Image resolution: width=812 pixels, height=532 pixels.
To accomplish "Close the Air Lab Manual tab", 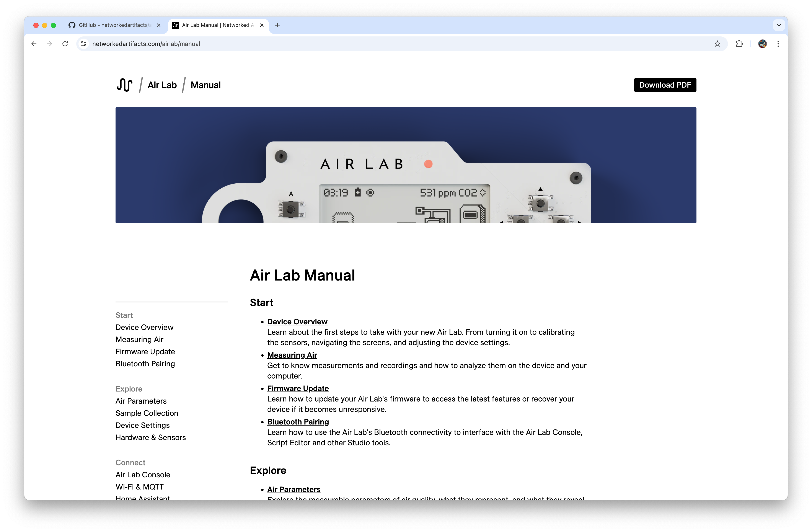I will 262,25.
